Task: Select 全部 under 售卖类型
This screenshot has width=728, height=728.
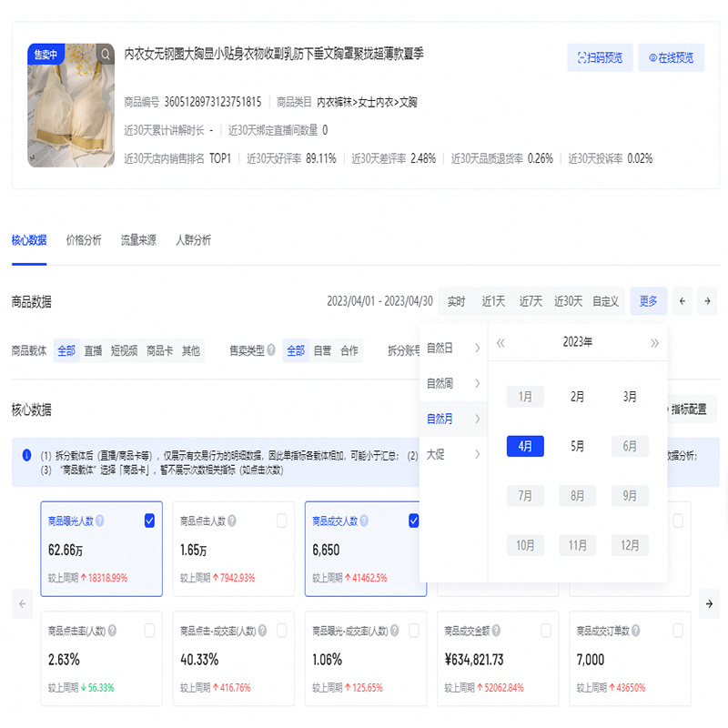Action: 296,350
